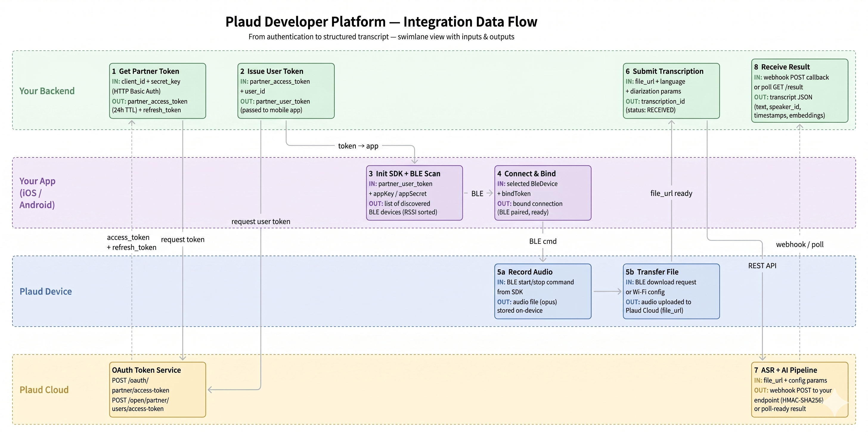The image size is (868, 436).
Task: Click 'or Wi-Fi config' line
Action: coord(645,292)
